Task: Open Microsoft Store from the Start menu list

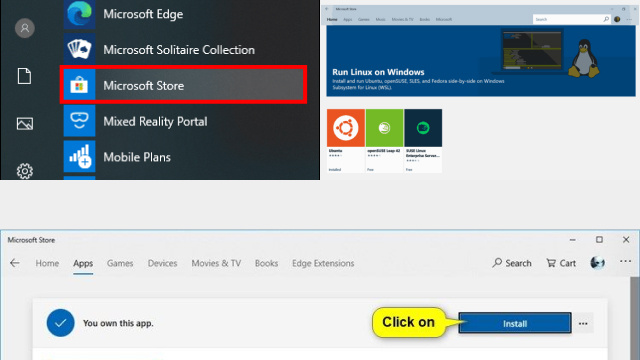Action: pos(184,85)
